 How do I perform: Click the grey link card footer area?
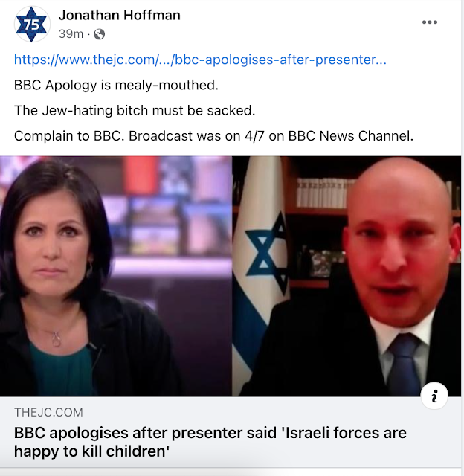(x=231, y=432)
